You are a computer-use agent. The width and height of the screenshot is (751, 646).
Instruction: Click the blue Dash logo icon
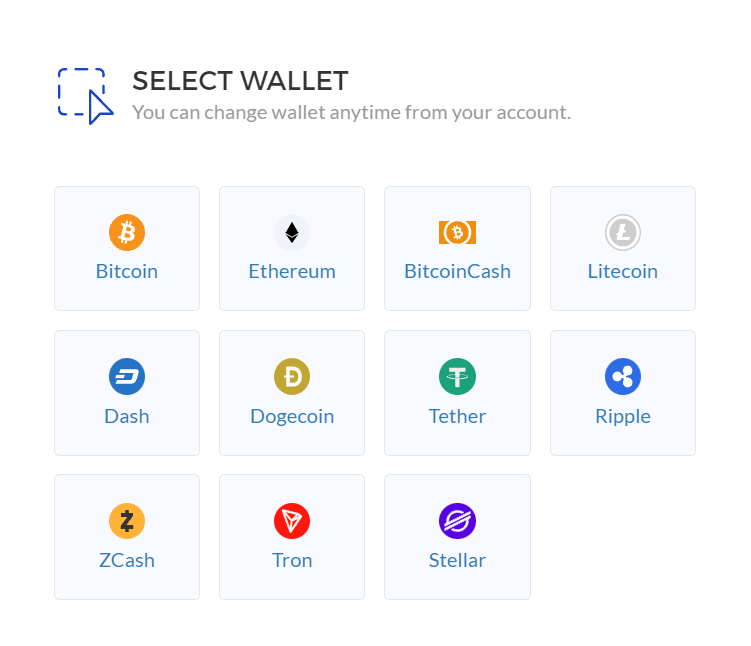pyautogui.click(x=127, y=377)
